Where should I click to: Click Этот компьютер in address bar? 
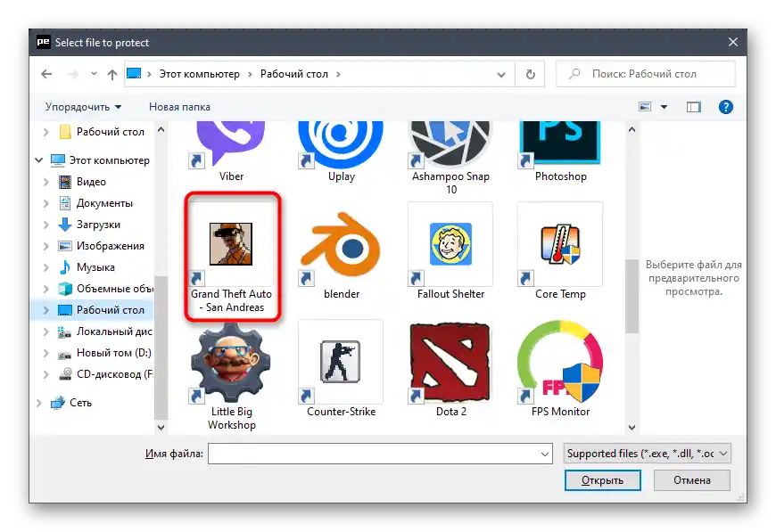click(200, 74)
